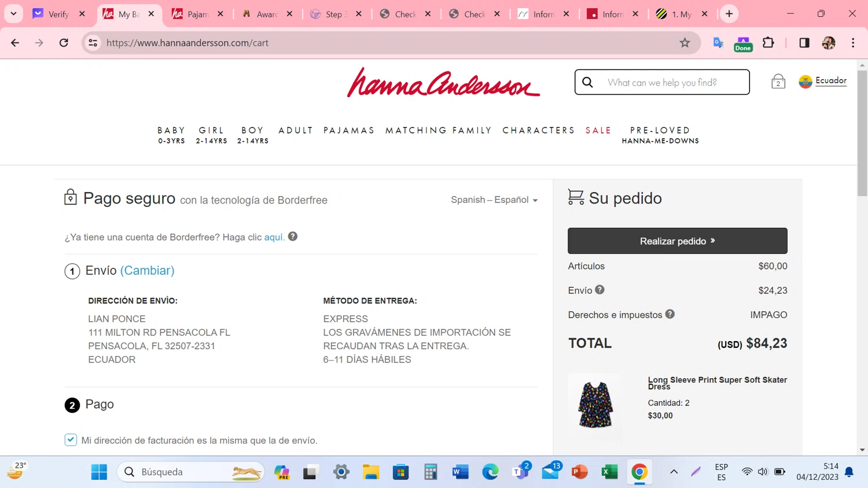The height and width of the screenshot is (488, 868).
Task: Open the Chrome profile avatar
Action: click(x=829, y=43)
